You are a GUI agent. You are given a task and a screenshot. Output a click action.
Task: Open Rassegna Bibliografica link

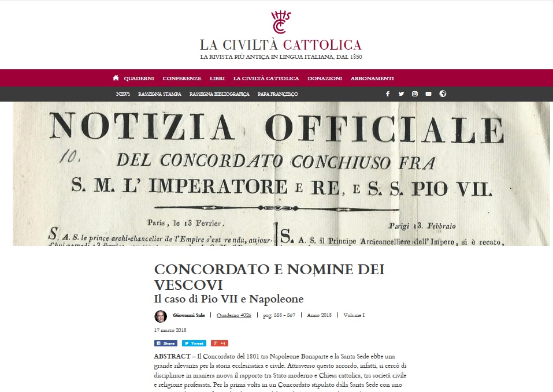(x=220, y=94)
